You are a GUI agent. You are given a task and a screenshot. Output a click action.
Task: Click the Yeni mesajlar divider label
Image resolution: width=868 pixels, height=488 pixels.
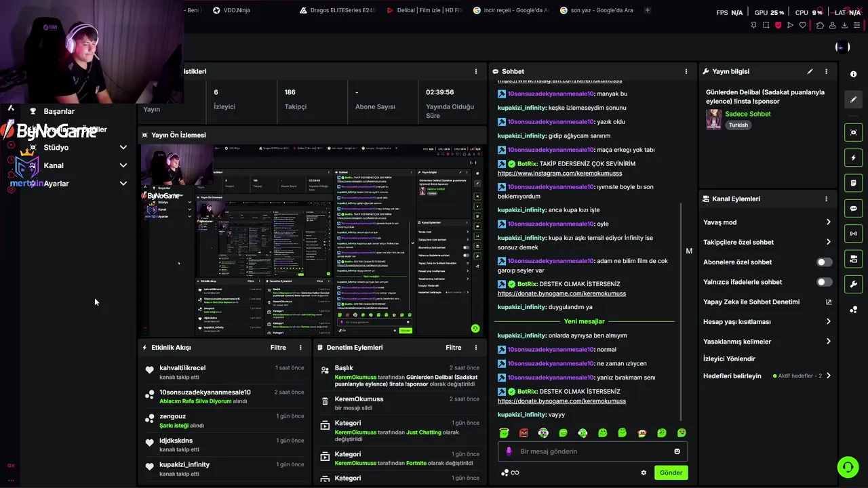pyautogui.click(x=584, y=321)
